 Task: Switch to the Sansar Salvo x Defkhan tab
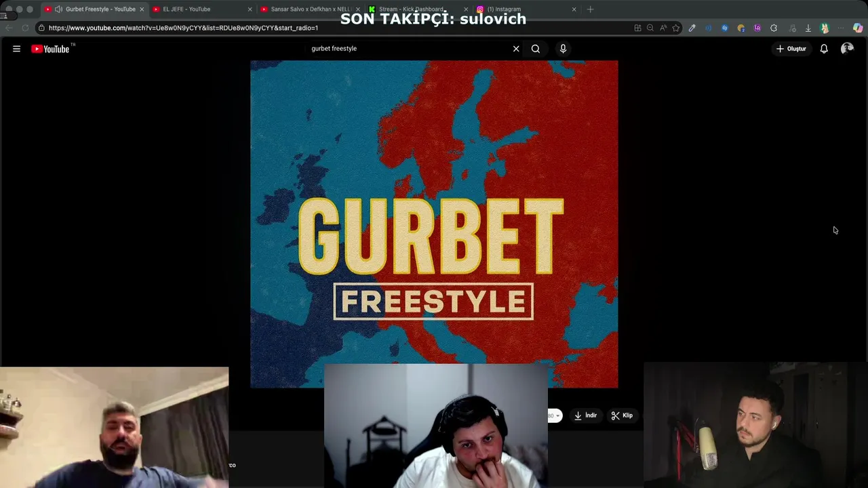(x=311, y=9)
